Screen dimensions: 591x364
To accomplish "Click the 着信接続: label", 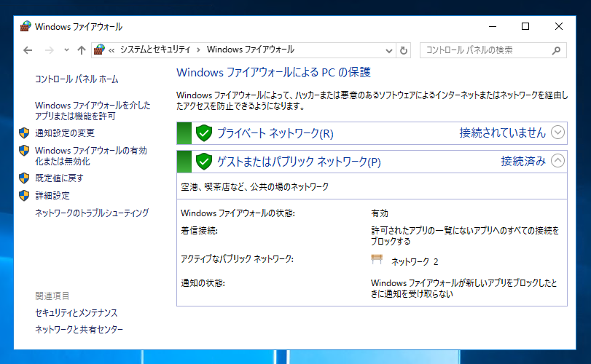I will [x=200, y=231].
